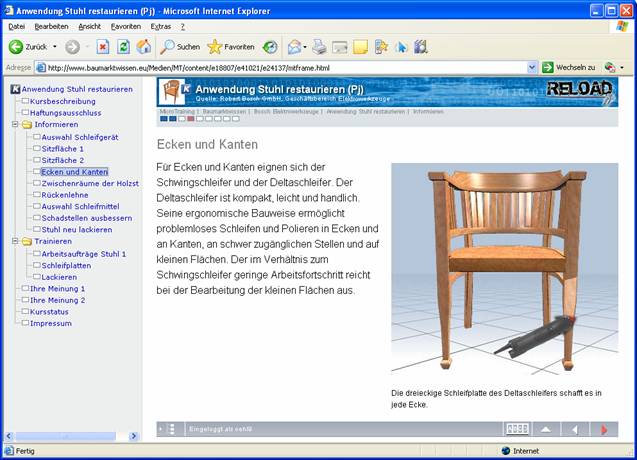Collapse the Trainieren folder in the tree

point(15,241)
